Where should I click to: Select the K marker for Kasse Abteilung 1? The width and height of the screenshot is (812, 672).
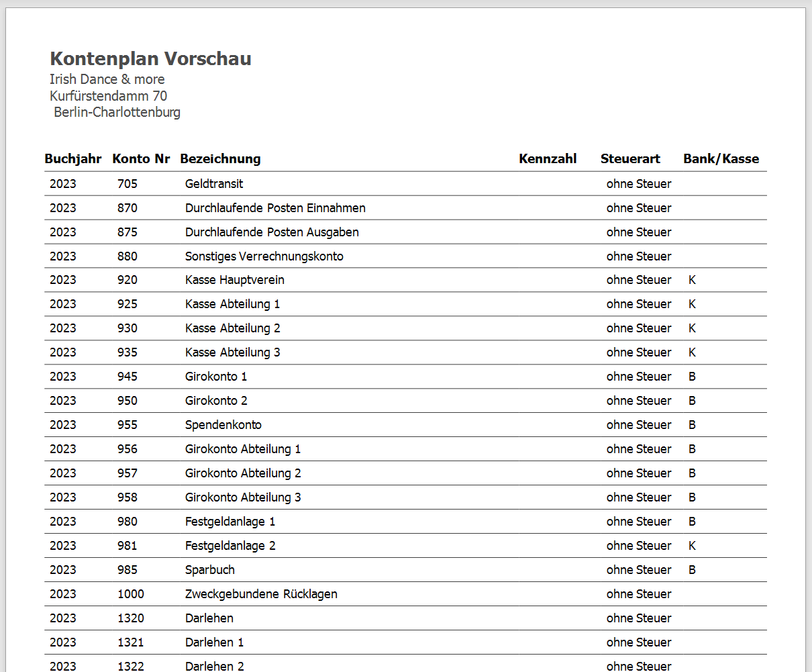point(692,303)
